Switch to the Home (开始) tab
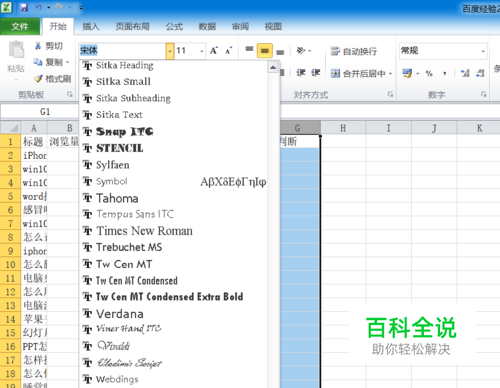The height and width of the screenshot is (388, 500). point(58,26)
